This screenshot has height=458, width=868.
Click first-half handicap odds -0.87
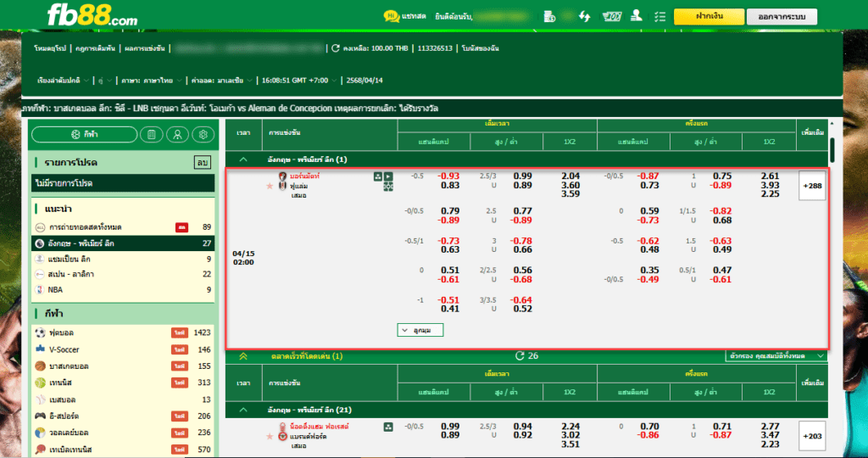(x=648, y=176)
